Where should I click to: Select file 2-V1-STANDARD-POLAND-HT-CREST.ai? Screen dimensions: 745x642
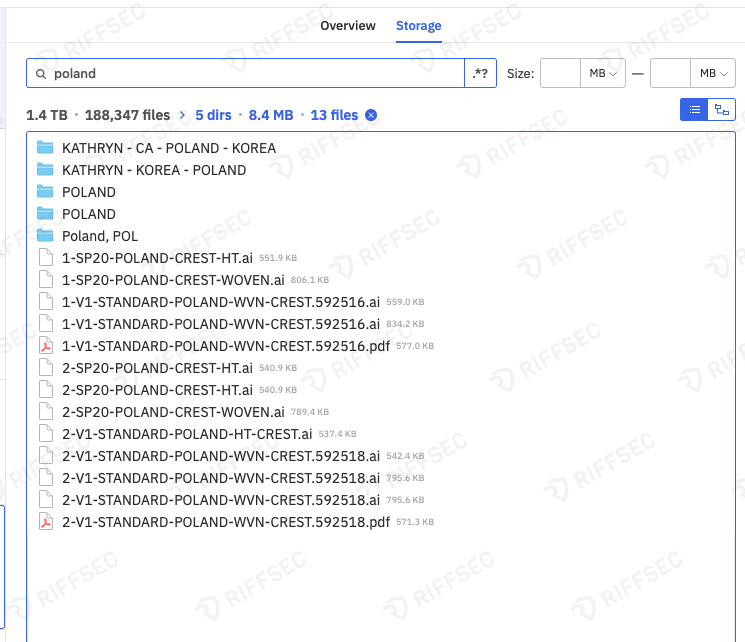tap(187, 434)
